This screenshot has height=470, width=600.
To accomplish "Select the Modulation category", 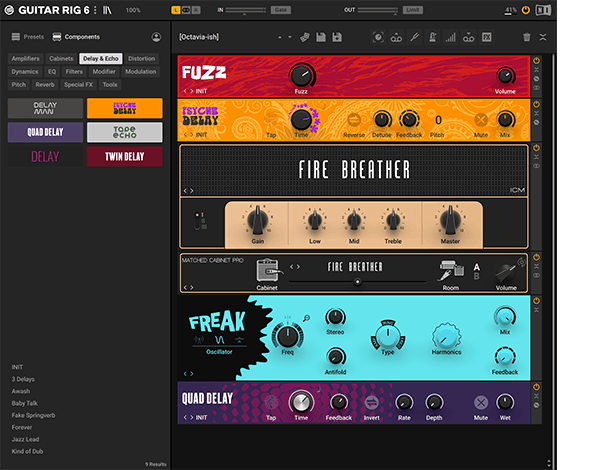I will [x=141, y=72].
